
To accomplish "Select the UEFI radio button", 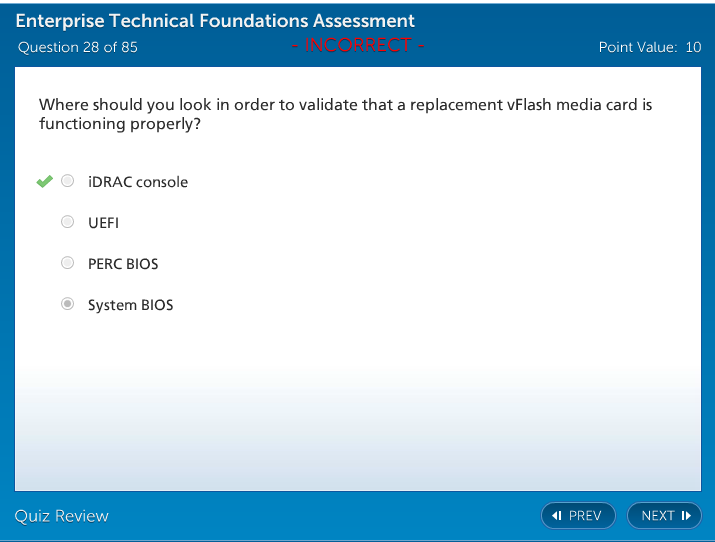I will click(68, 222).
